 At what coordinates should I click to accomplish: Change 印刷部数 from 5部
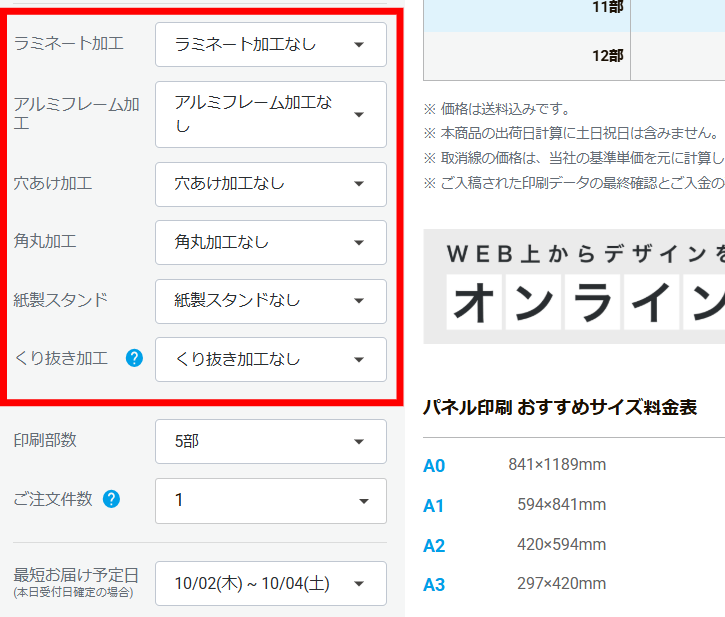click(x=270, y=441)
